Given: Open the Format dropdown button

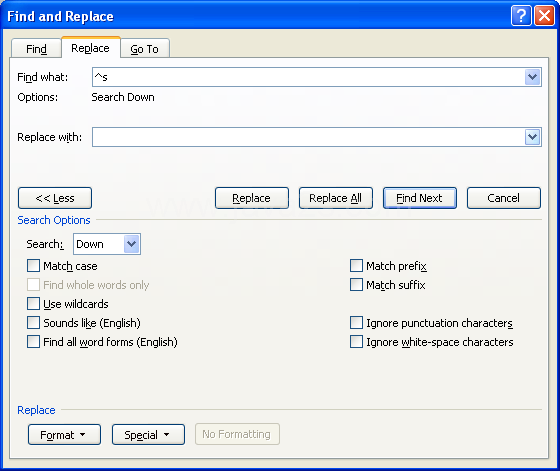Looking at the screenshot, I should pyautogui.click(x=64, y=435).
